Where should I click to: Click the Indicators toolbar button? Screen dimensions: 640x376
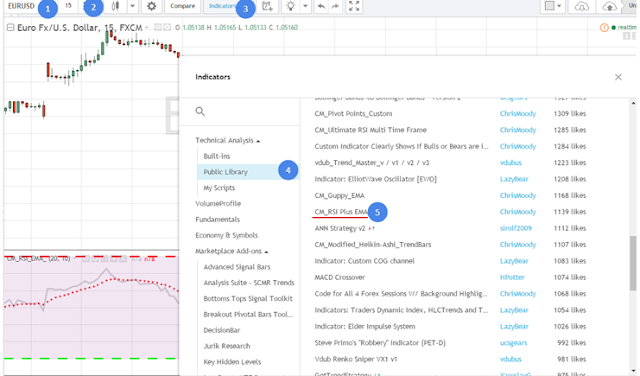[x=222, y=6]
